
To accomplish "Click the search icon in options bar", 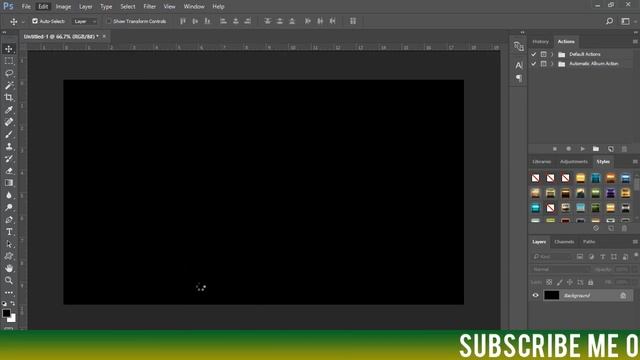I will click(609, 21).
